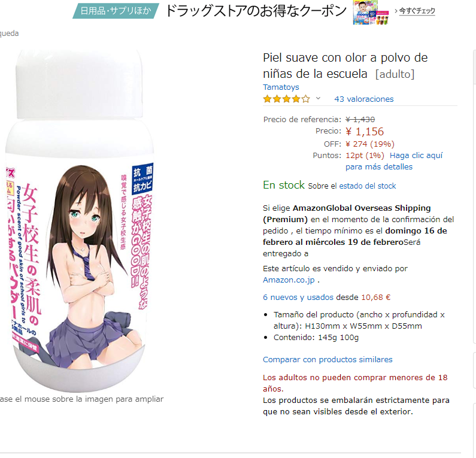Image resolution: width=476 pixels, height=458 pixels.
Task: Click the 'estado del stock' link
Action: tap(367, 186)
